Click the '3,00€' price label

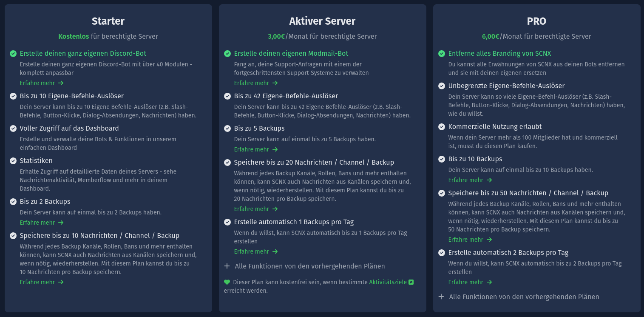[276, 37]
